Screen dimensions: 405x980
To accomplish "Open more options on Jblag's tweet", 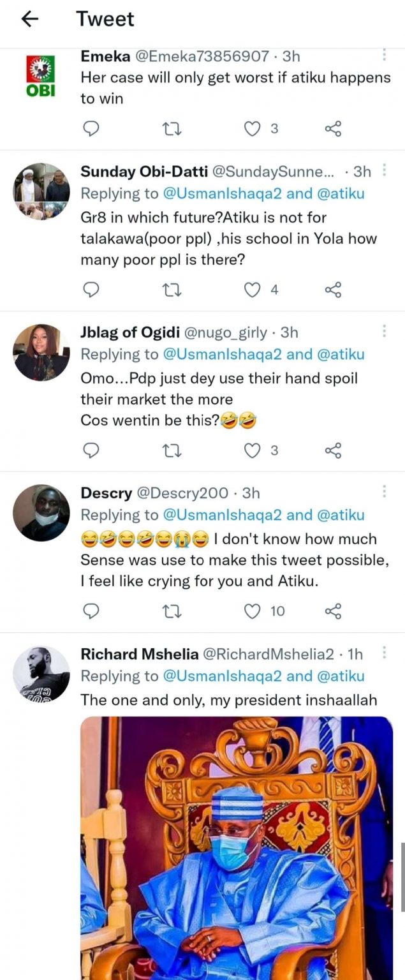I will click(384, 331).
